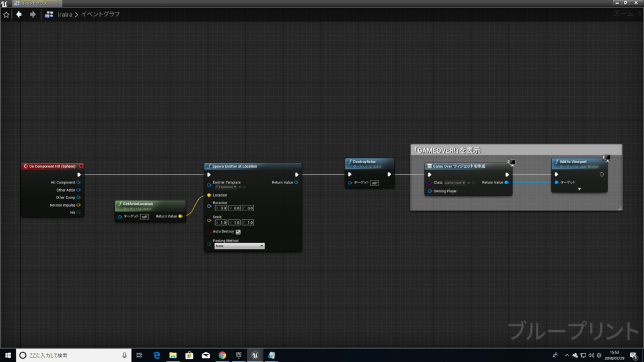The height and width of the screenshot is (362, 644).
Task: Click the Hit Component output pin
Action: 79,182
